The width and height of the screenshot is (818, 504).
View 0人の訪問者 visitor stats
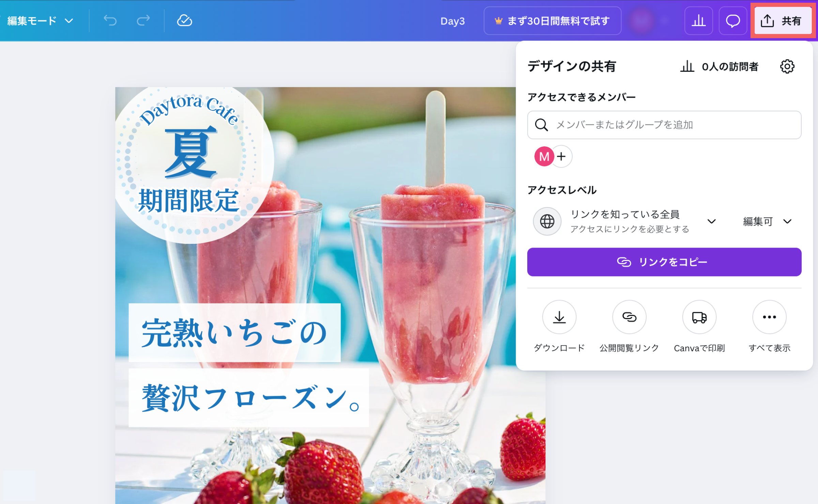tap(719, 66)
